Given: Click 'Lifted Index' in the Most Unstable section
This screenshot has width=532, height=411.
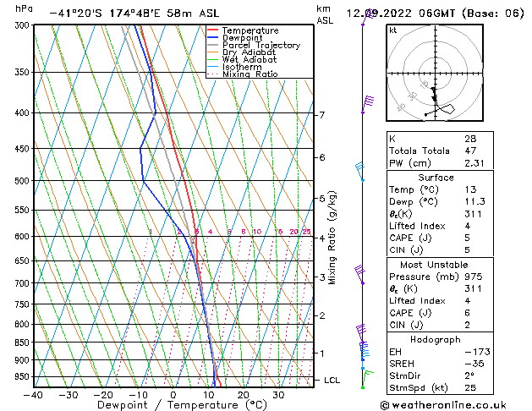Looking at the screenshot, I should pos(417,301).
